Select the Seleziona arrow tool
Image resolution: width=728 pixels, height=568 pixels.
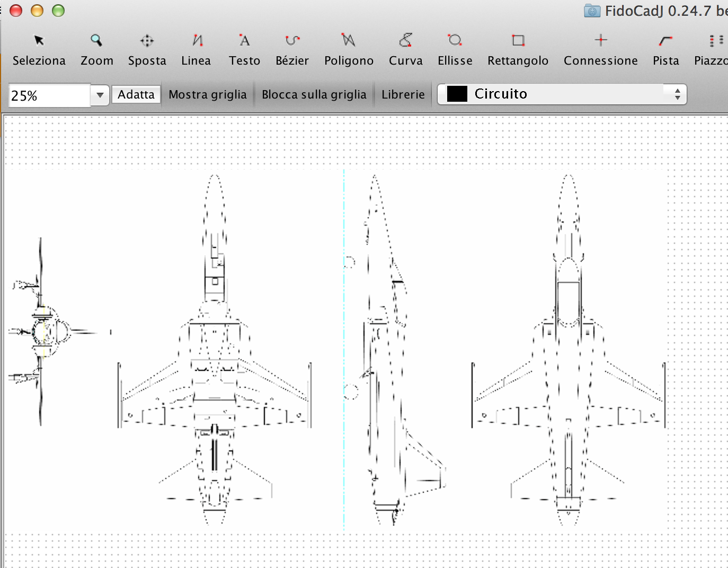click(39, 49)
